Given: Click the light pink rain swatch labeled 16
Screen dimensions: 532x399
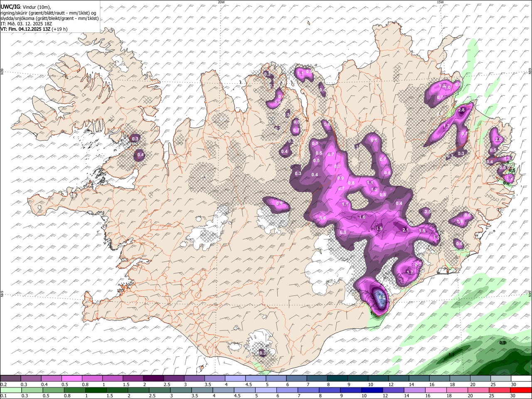Looking at the screenshot, I should 436,390.
